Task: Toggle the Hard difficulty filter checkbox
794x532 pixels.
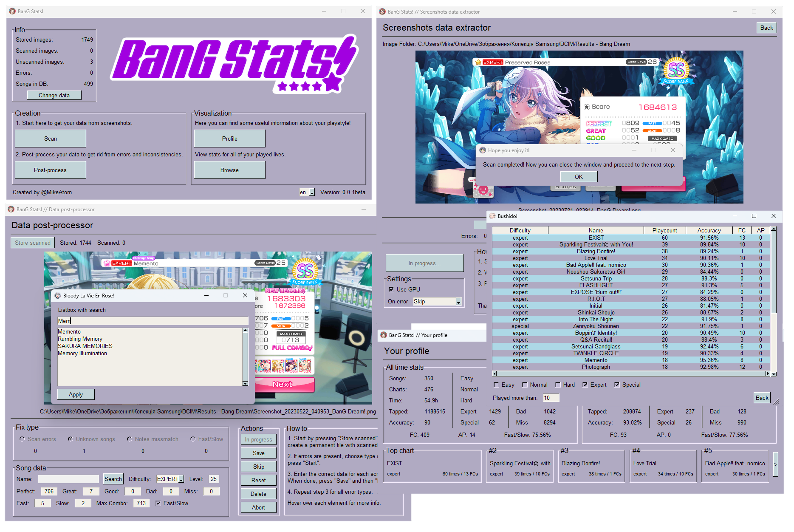Action: click(558, 385)
